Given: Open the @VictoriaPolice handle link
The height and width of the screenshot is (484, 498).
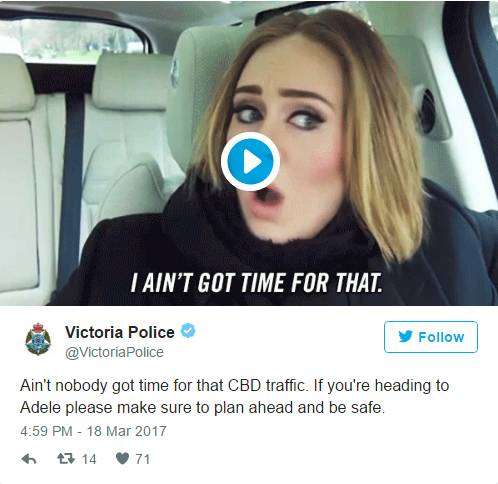Looking at the screenshot, I should pos(114,352).
